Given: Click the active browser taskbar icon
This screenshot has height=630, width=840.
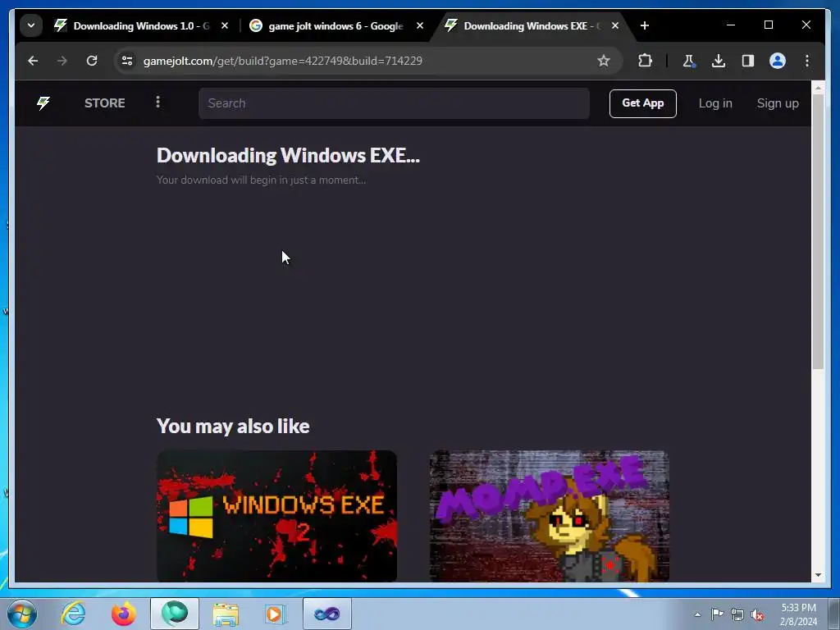Looking at the screenshot, I should (175, 614).
